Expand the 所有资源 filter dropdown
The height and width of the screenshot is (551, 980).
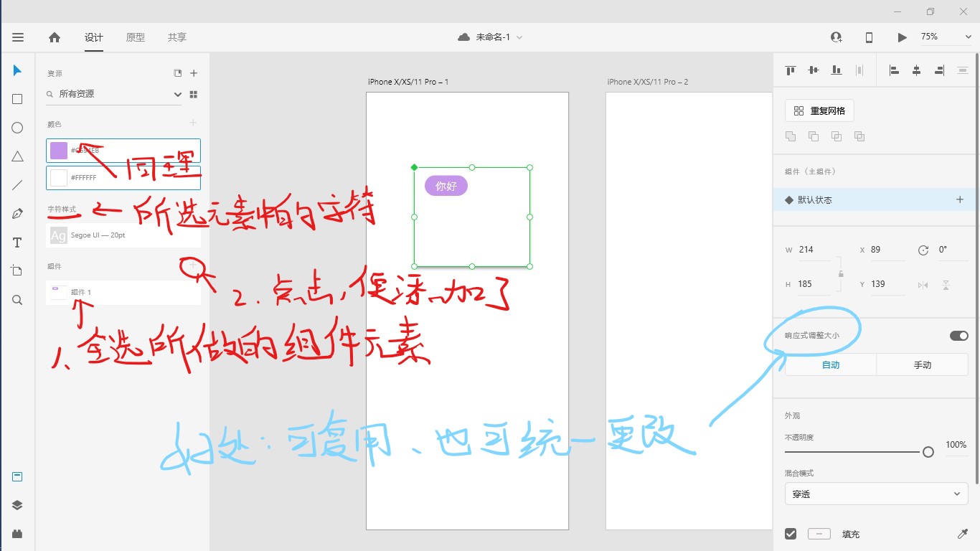coord(177,94)
